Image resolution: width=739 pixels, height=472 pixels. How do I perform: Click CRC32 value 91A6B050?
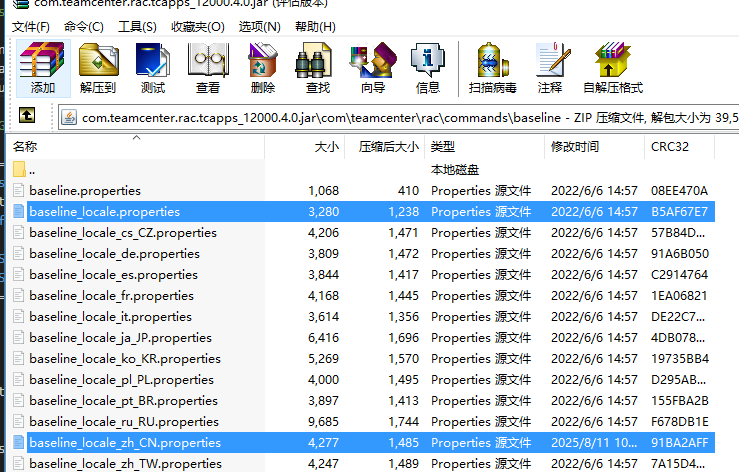[680, 254]
